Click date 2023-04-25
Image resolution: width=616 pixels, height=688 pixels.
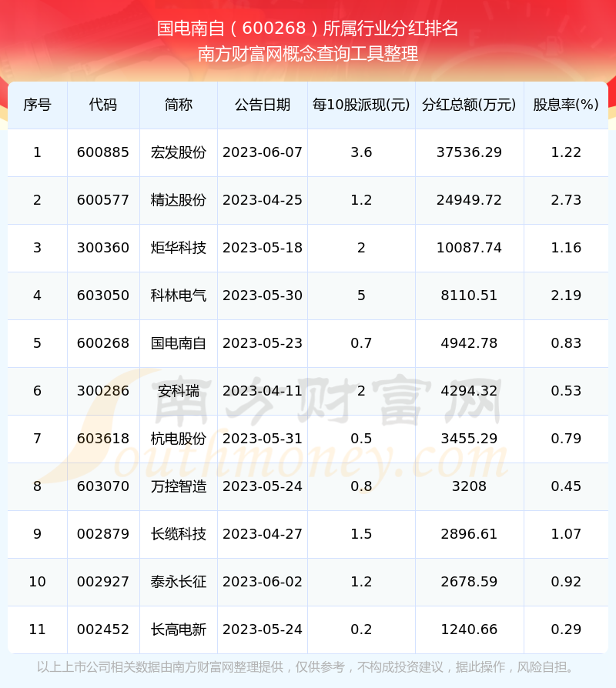[263, 200]
